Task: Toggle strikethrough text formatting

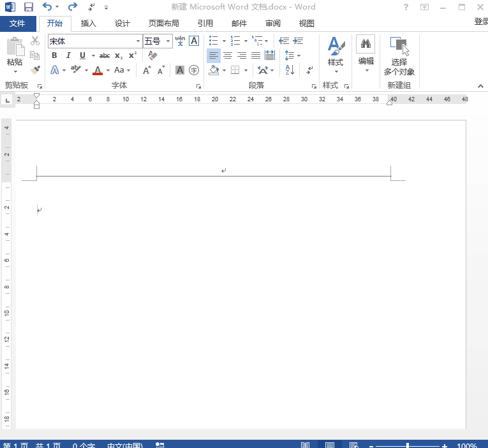Action: pos(105,55)
